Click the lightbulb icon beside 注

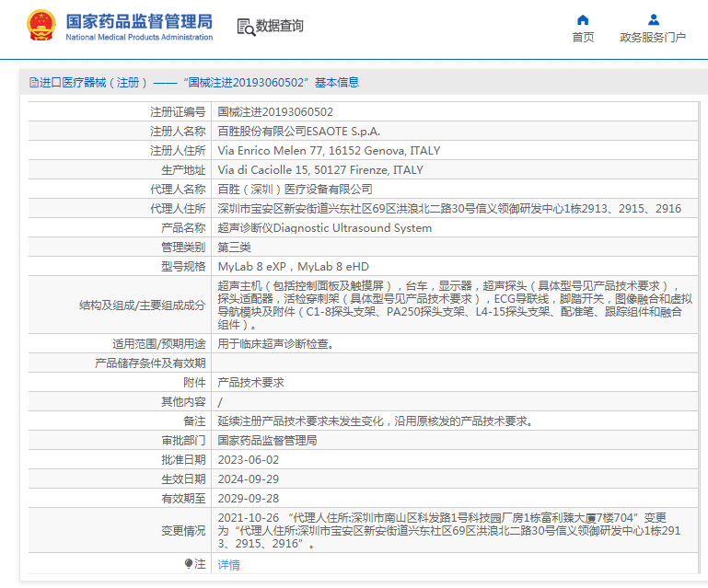pos(189,564)
